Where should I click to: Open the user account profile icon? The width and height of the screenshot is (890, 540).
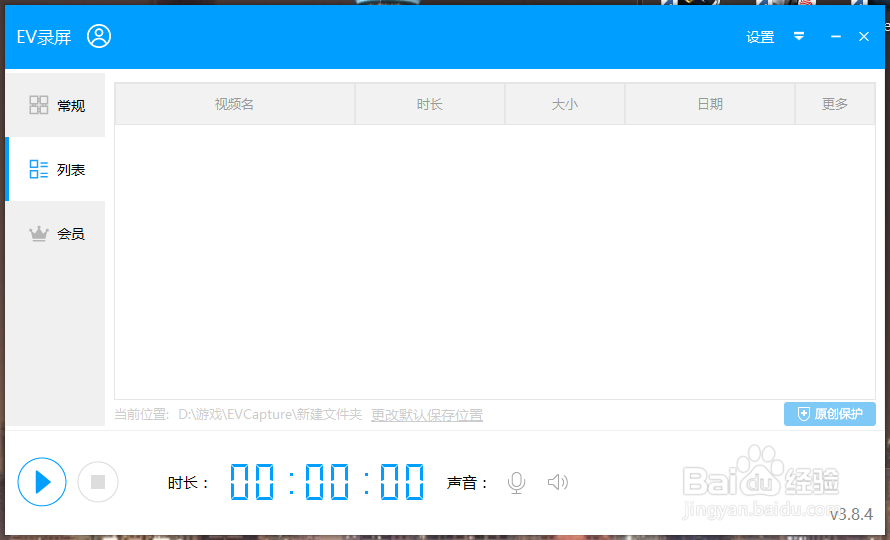[99, 36]
